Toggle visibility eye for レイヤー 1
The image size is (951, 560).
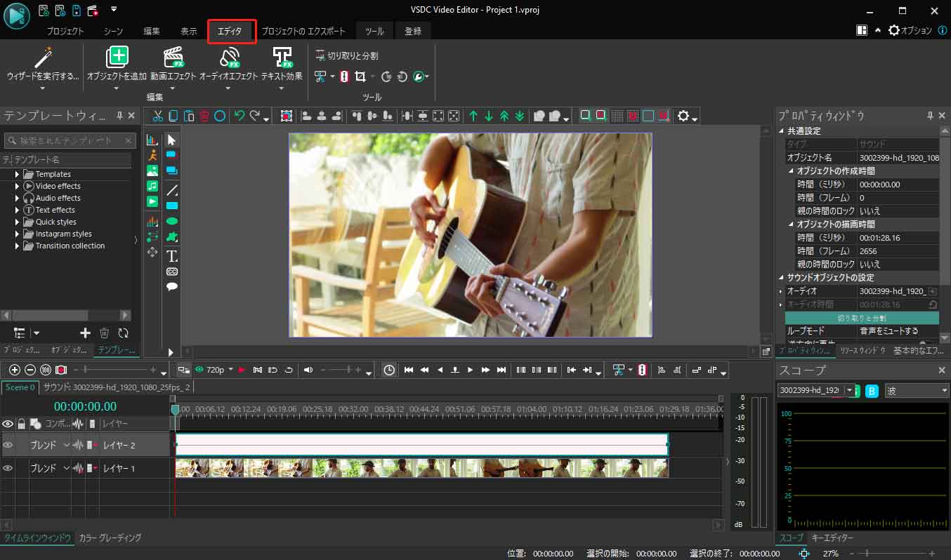8,468
